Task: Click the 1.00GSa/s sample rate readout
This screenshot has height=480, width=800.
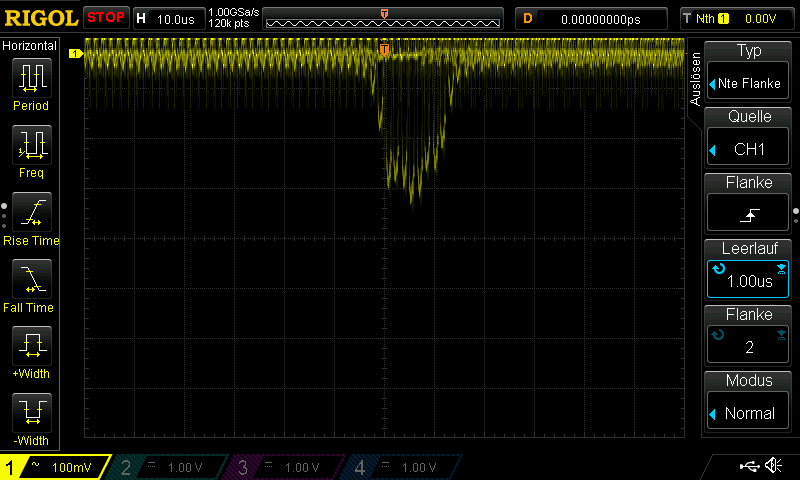Action: pyautogui.click(x=234, y=12)
